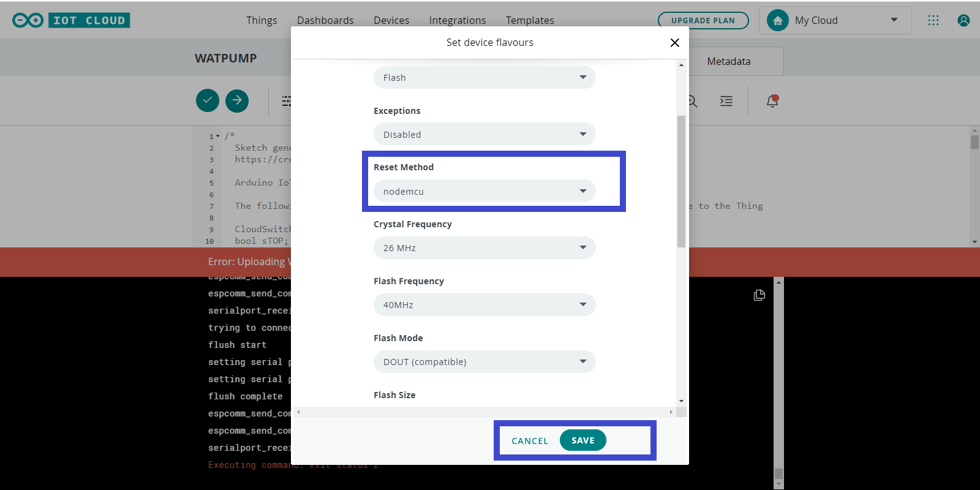Click the dialog scroll up arrow
The width and height of the screenshot is (980, 490).
681,65
